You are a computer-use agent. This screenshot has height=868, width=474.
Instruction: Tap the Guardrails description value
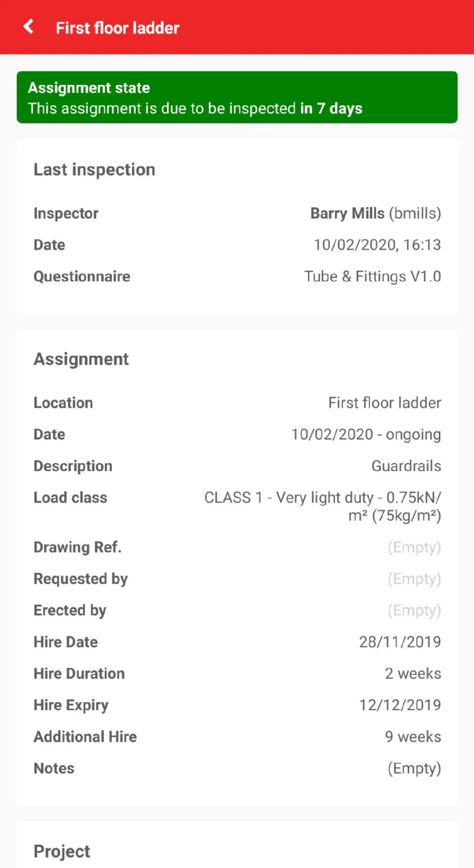[x=406, y=466]
